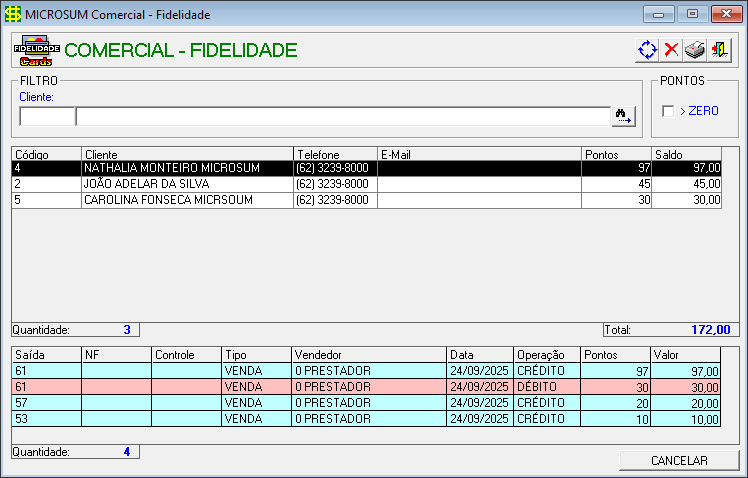Select the JOÃO ADELAR DA SILVA row
The height and width of the screenshot is (478, 748).
click(x=366, y=184)
